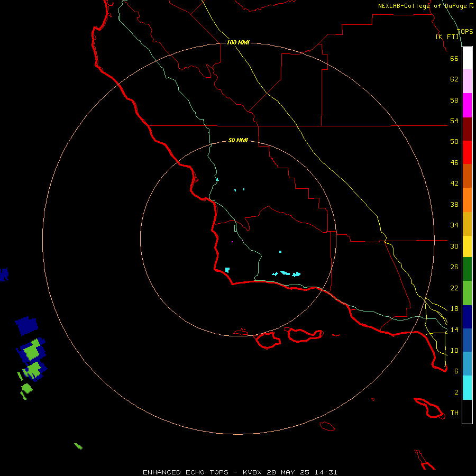Screen dimensions: 476x476
Task: Click the navy blue legend swatch
Action: [x=467, y=317]
